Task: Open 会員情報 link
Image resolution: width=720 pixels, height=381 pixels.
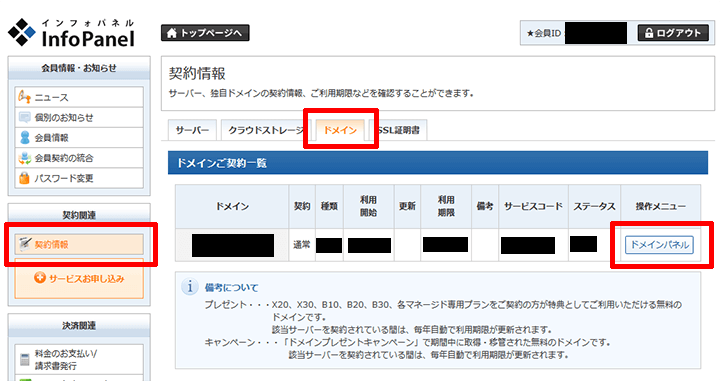Action: 79,137
